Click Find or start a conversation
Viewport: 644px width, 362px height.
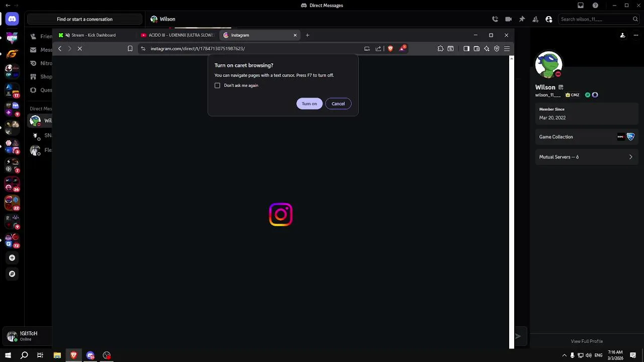click(x=85, y=19)
